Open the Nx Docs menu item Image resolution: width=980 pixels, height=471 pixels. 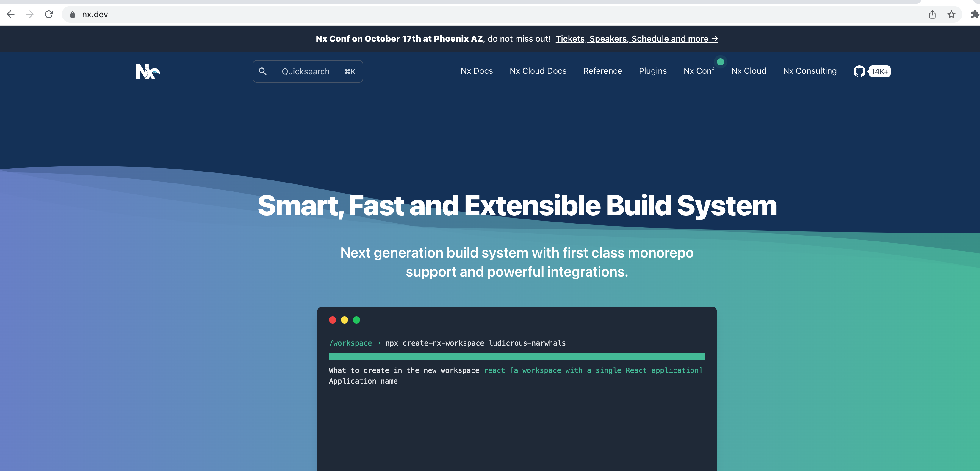pyautogui.click(x=476, y=71)
